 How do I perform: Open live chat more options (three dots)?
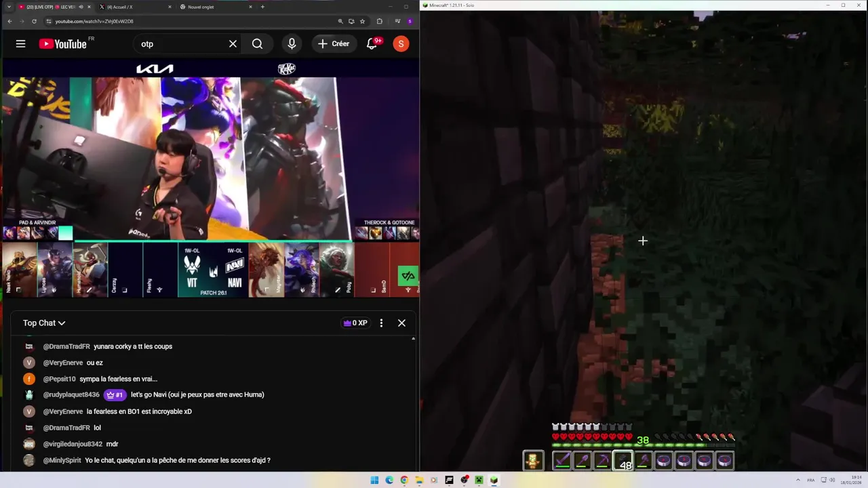tap(381, 323)
